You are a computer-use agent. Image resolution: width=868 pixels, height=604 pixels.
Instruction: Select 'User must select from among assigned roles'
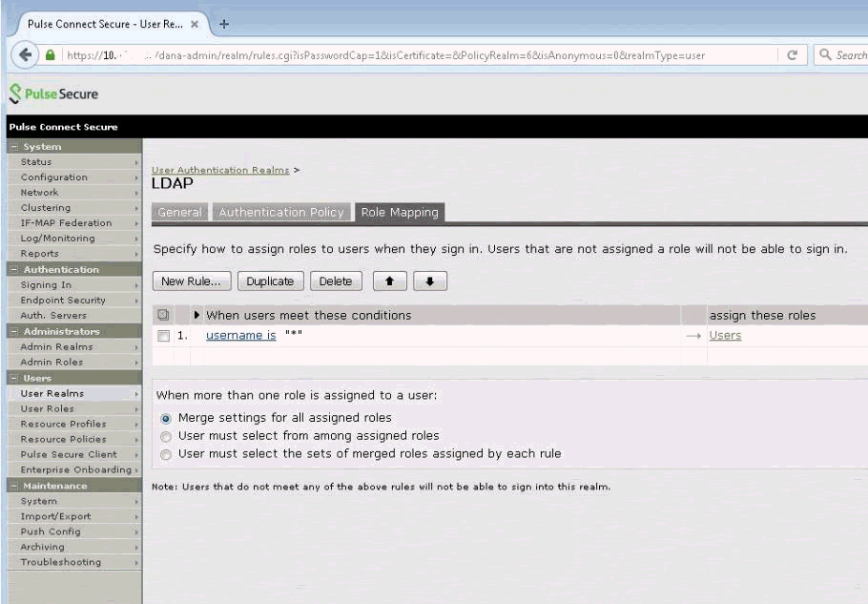point(166,436)
